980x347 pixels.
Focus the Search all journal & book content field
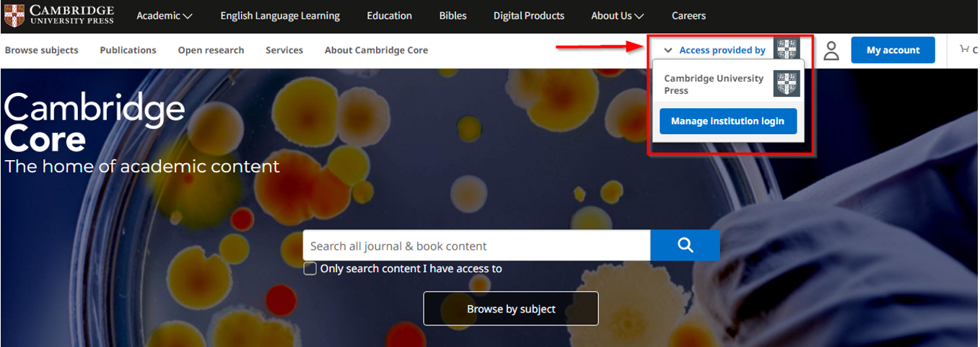476,246
